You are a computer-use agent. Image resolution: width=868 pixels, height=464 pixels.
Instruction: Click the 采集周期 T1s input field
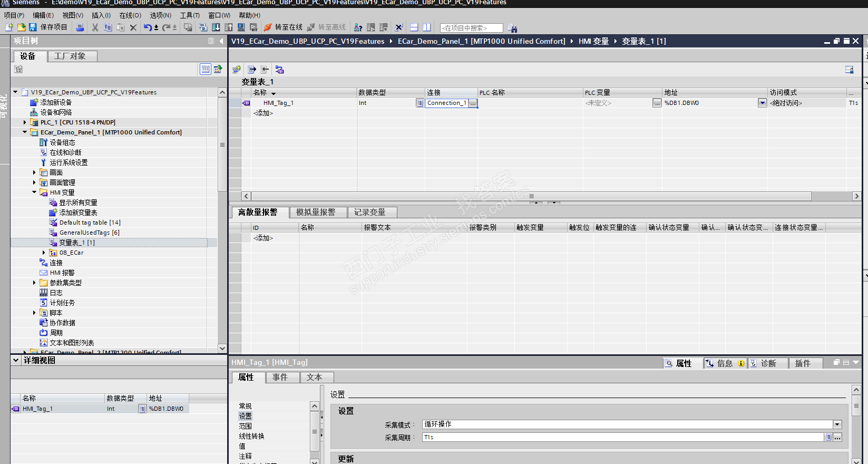point(623,437)
